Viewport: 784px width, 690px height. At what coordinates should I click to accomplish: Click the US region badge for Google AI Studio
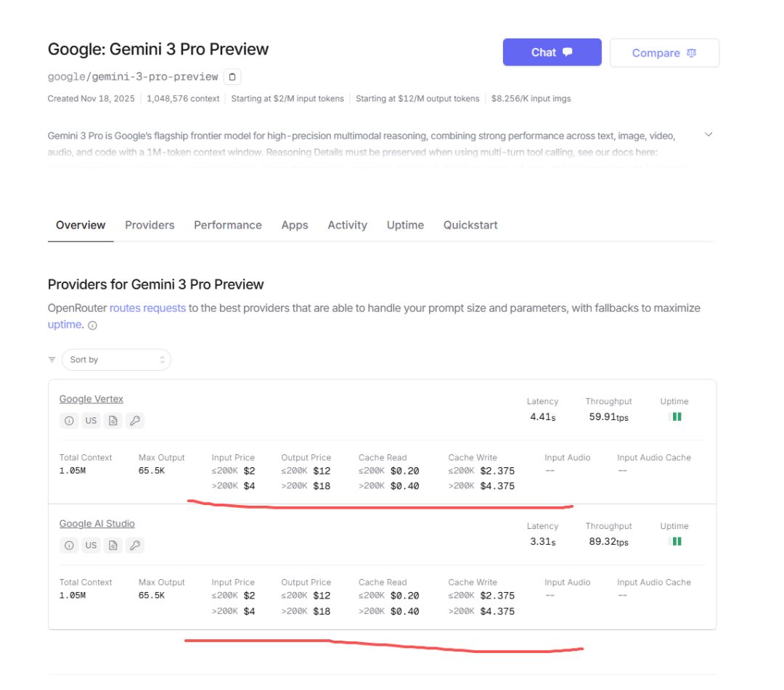(x=91, y=546)
